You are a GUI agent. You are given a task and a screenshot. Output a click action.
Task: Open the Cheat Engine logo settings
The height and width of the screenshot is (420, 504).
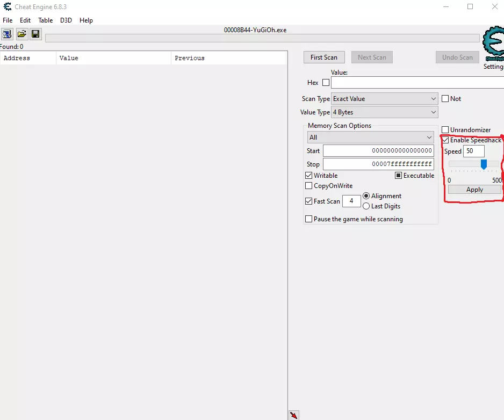point(493,44)
